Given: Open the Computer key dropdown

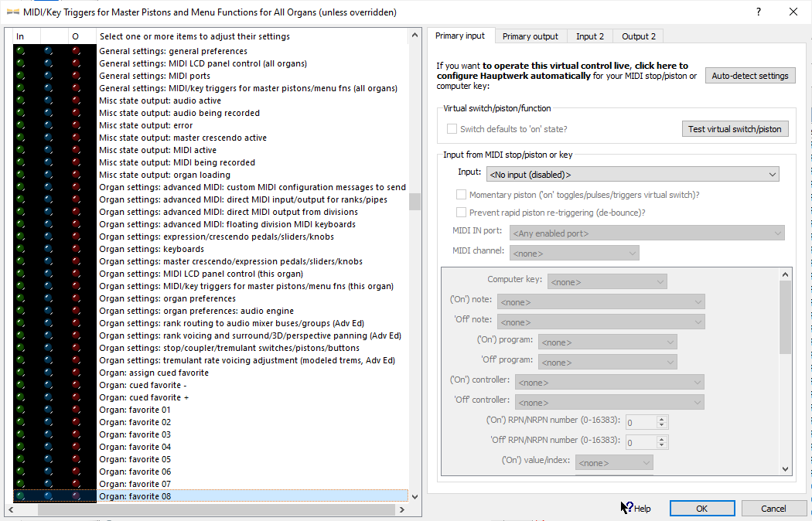Looking at the screenshot, I should pos(607,282).
